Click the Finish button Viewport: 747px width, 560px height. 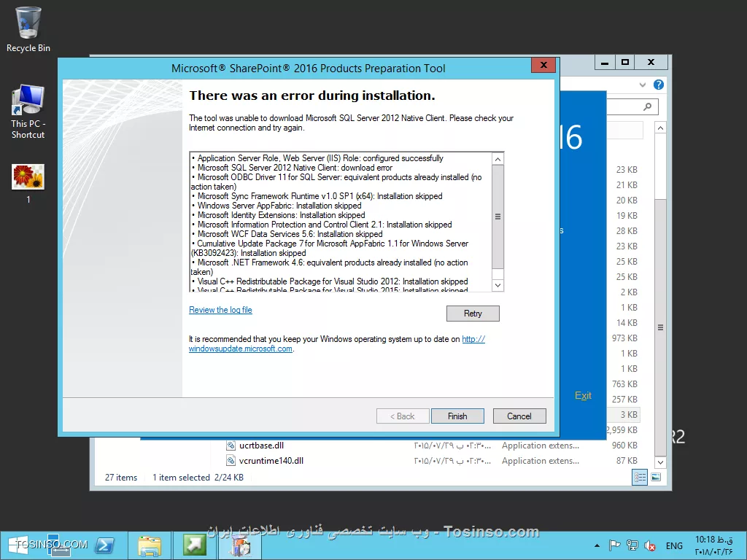pyautogui.click(x=457, y=416)
